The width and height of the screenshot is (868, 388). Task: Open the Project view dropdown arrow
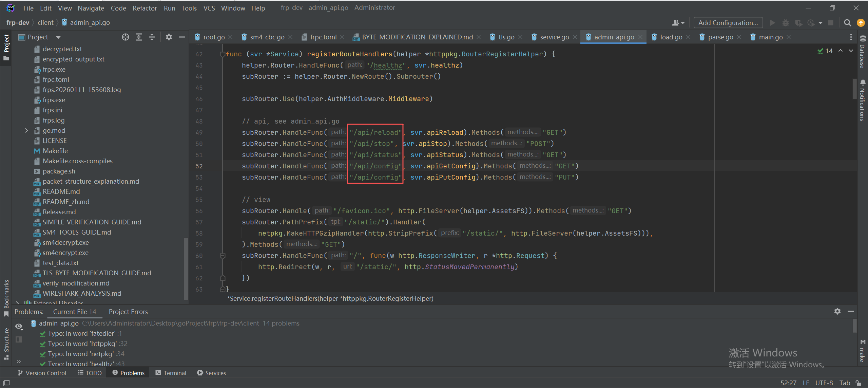pos(58,37)
